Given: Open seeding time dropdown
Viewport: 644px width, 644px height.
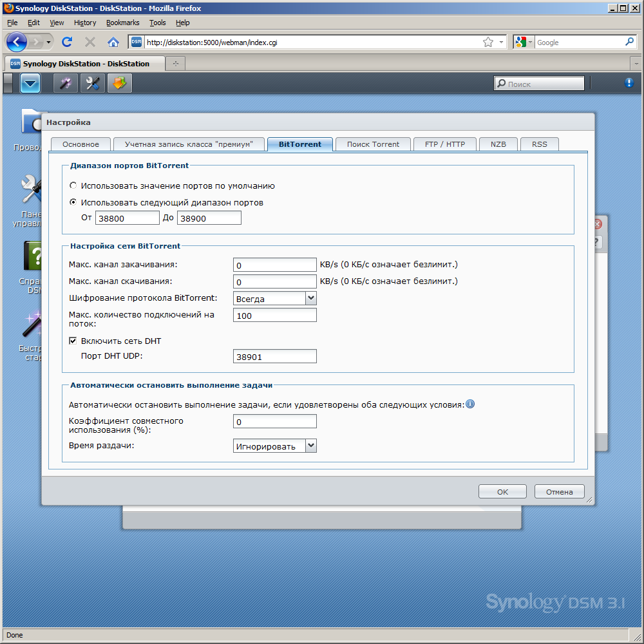Looking at the screenshot, I should [x=311, y=446].
